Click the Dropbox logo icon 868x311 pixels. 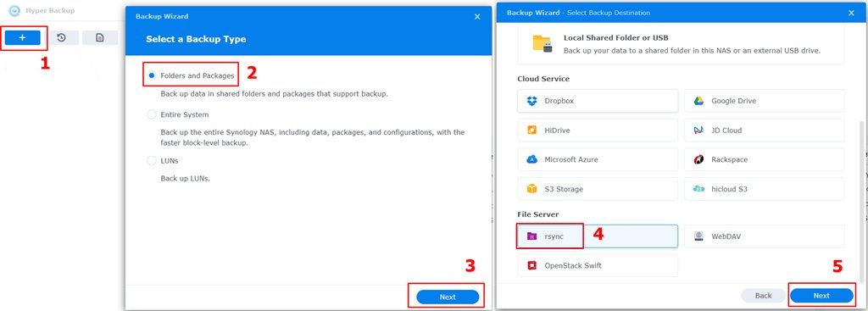[532, 101]
